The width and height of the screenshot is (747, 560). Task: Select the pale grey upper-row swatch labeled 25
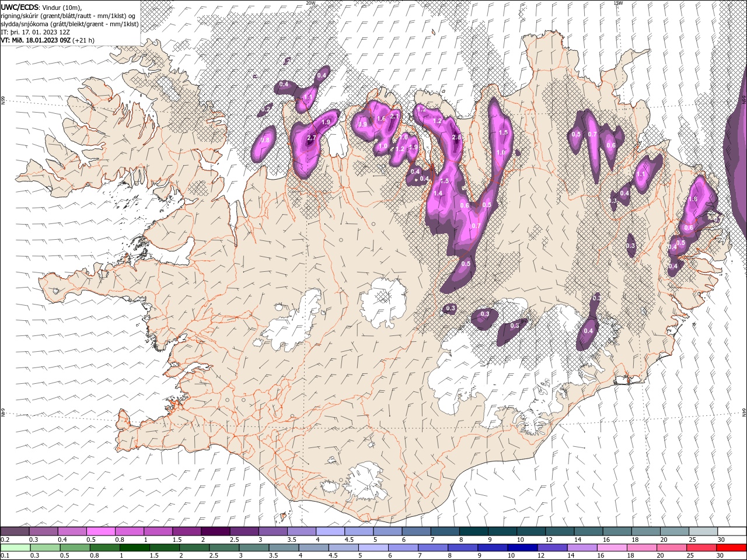(x=703, y=531)
